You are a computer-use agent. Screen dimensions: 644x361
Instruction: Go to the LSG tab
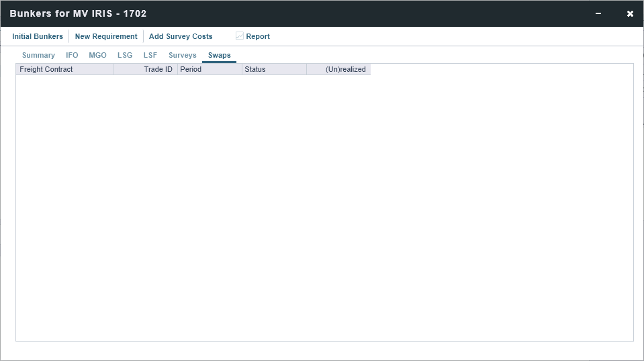125,55
